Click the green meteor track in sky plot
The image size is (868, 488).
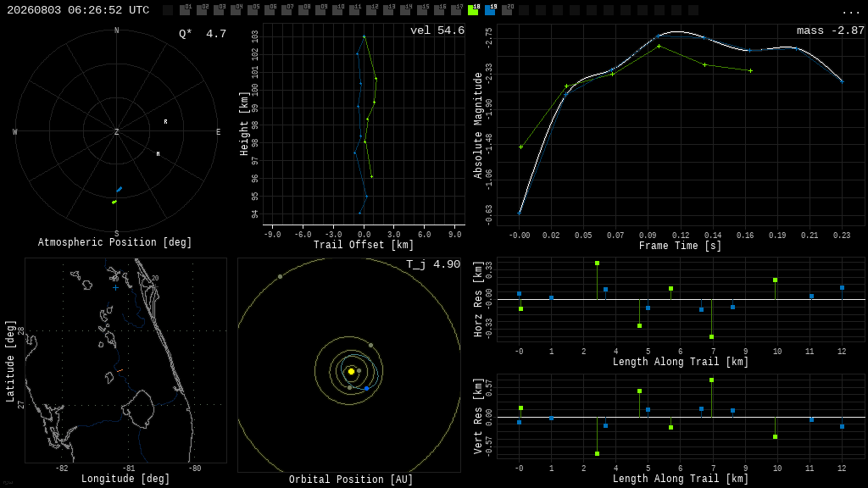click(114, 202)
